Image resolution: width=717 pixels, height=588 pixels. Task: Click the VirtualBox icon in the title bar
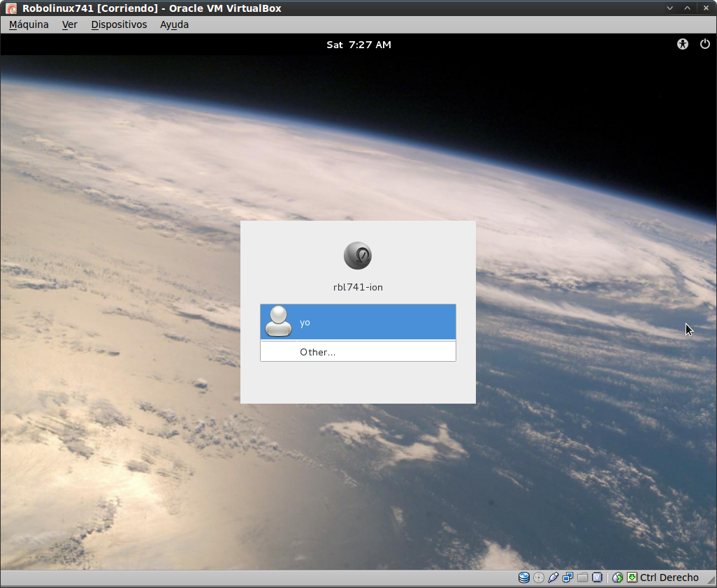pos(11,8)
